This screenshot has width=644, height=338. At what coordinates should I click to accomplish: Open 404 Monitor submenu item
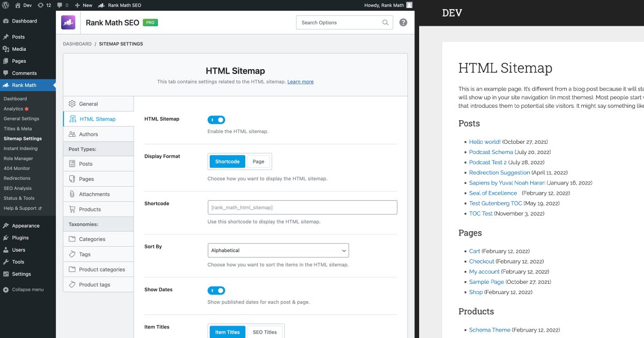tap(17, 168)
